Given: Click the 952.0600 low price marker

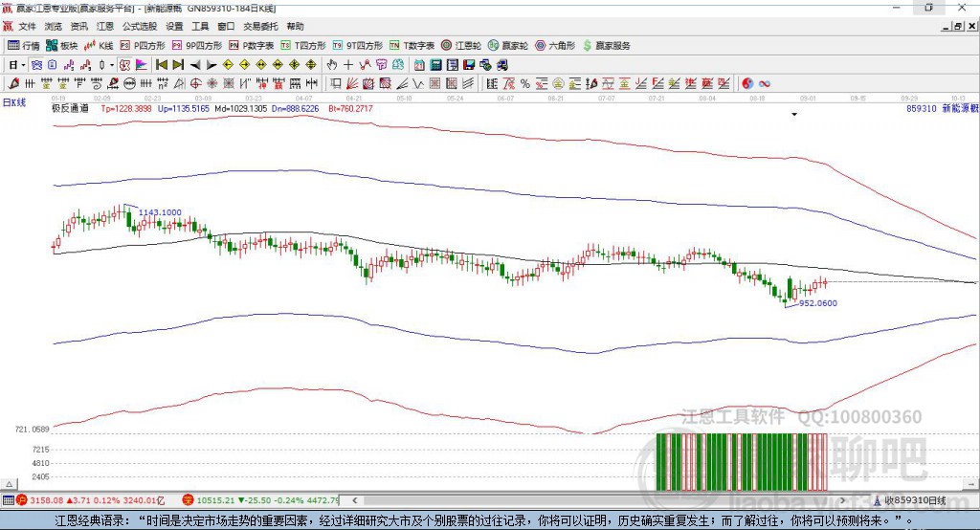Looking at the screenshot, I should click(x=818, y=303).
